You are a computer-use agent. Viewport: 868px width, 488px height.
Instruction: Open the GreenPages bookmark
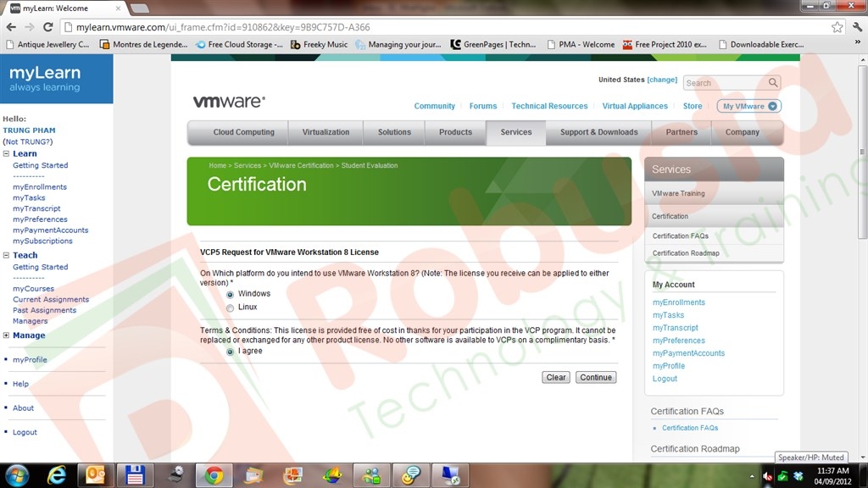[493, 44]
